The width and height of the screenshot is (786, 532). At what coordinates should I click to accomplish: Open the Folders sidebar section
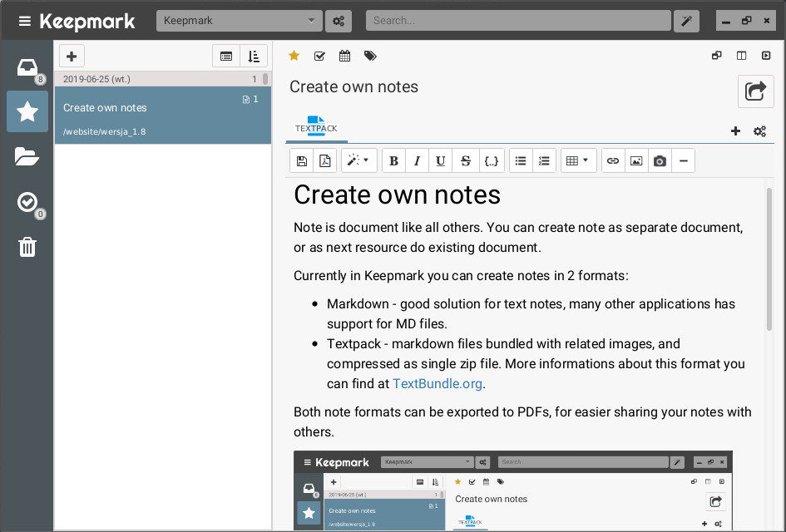point(27,156)
